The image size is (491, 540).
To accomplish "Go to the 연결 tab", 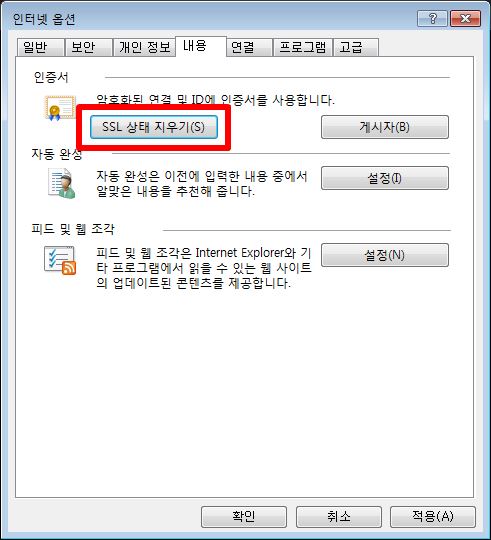I will click(250, 48).
